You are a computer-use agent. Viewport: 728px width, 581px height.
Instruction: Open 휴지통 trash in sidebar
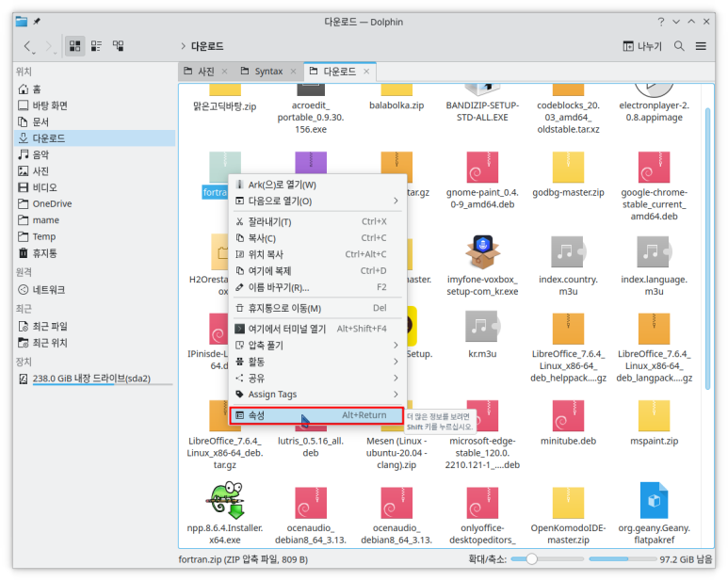tap(95, 253)
